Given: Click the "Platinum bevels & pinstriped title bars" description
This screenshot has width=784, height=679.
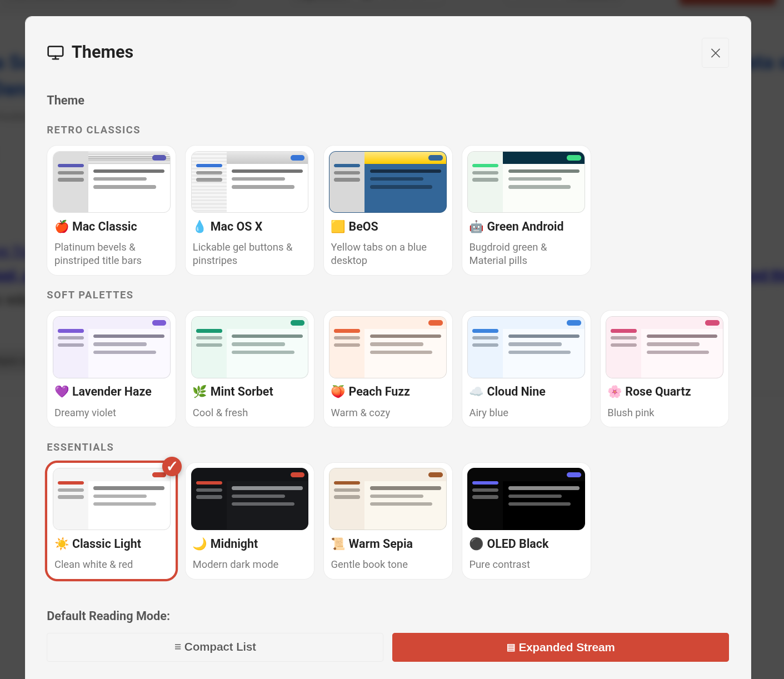Looking at the screenshot, I should pos(98,254).
